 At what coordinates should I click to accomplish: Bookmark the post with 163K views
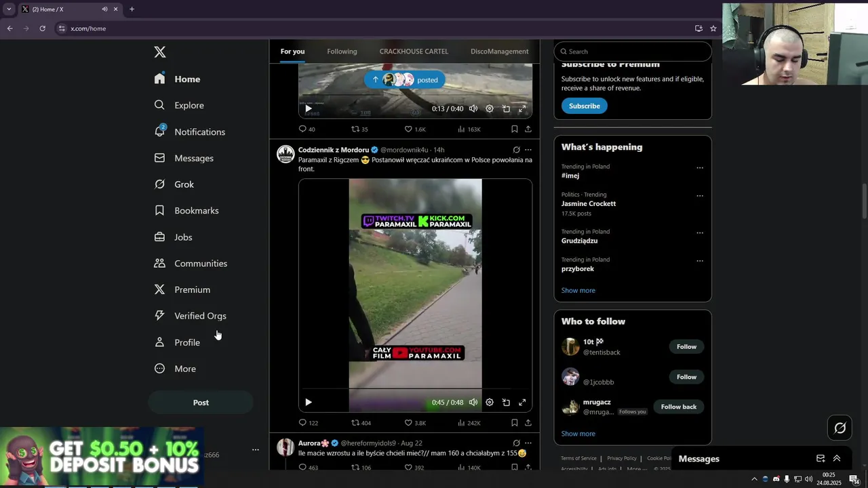point(514,129)
